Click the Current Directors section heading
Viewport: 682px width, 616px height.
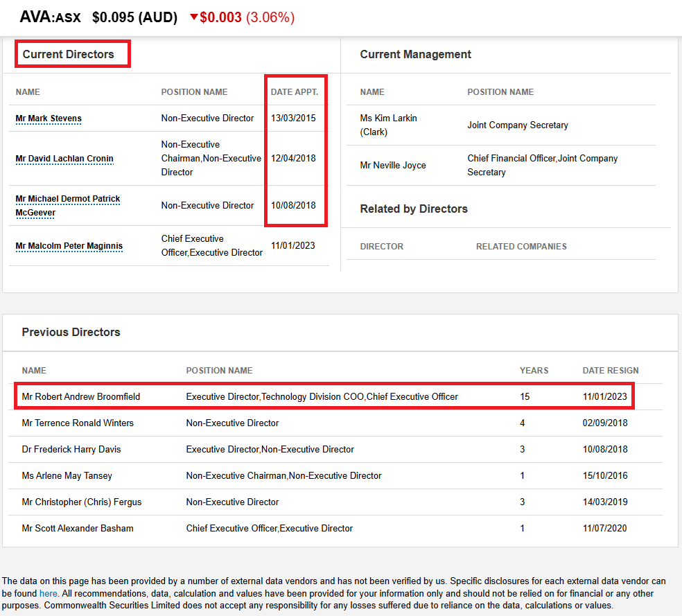68,54
